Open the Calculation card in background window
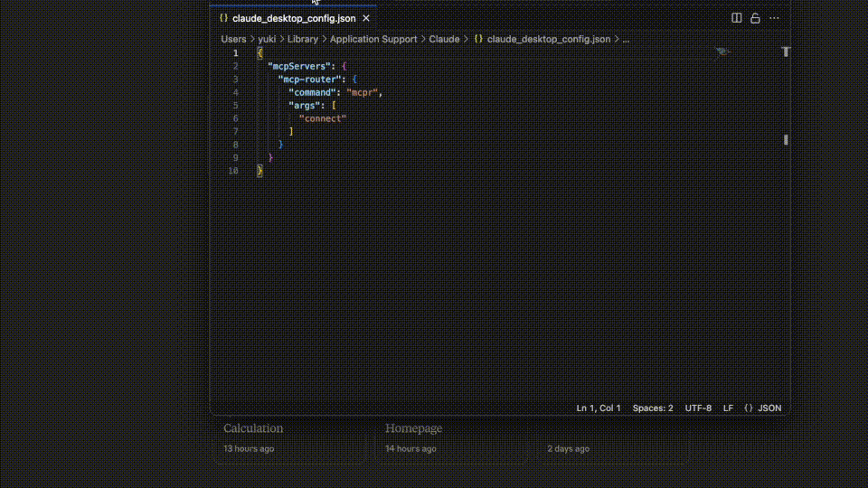The height and width of the screenshot is (488, 868). (253, 428)
